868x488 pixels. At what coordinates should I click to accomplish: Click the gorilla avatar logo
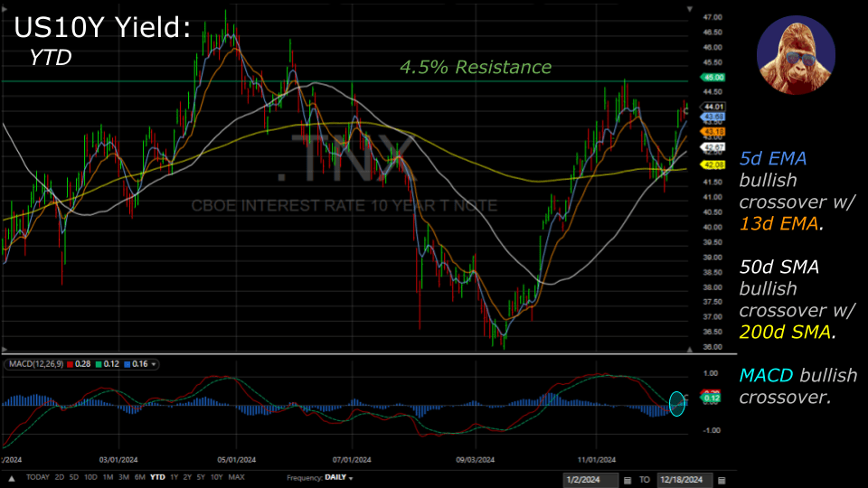pyautogui.click(x=797, y=55)
